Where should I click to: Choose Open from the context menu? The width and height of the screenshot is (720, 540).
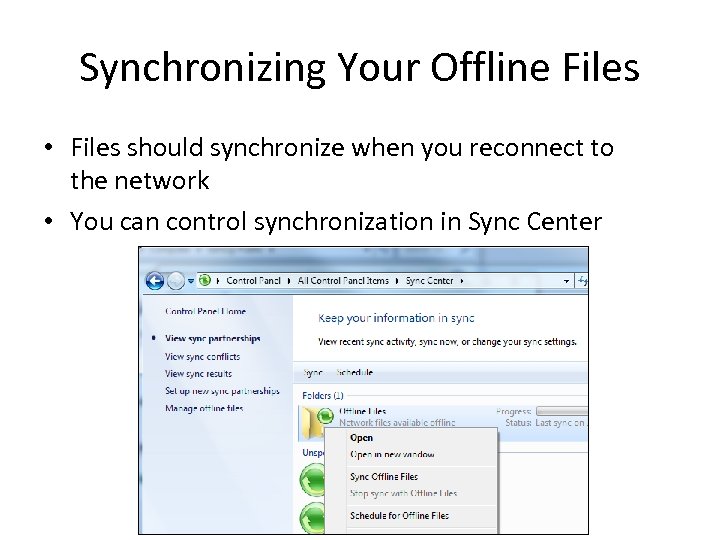[361, 438]
